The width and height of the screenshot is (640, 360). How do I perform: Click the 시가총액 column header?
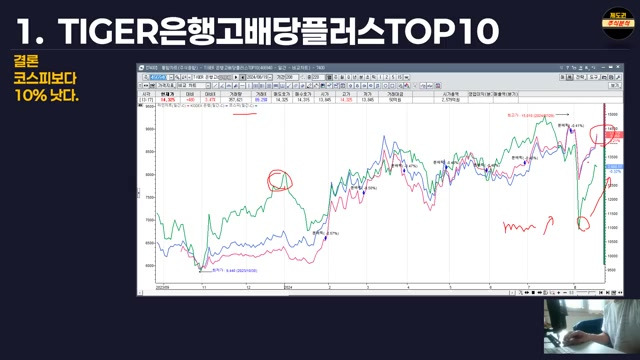(x=451, y=94)
